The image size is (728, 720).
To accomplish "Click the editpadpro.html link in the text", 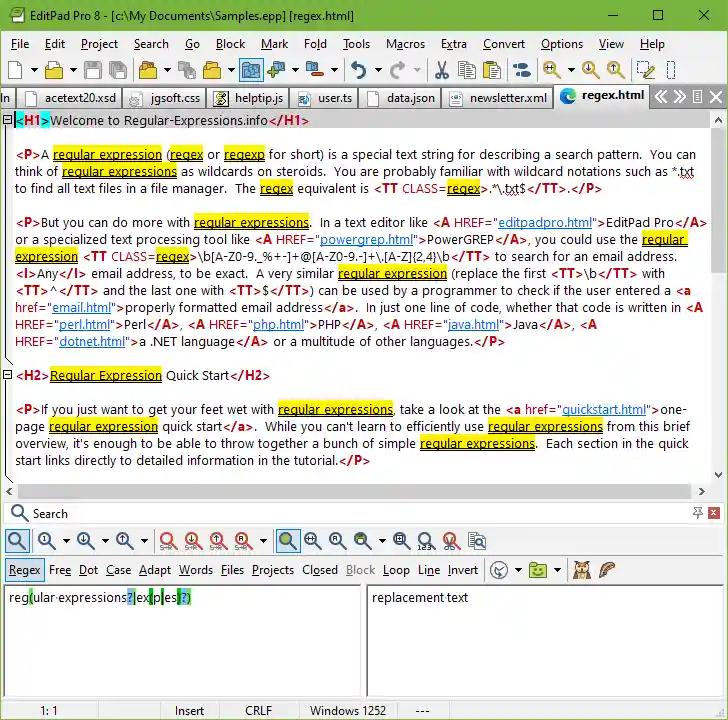I will [x=545, y=222].
